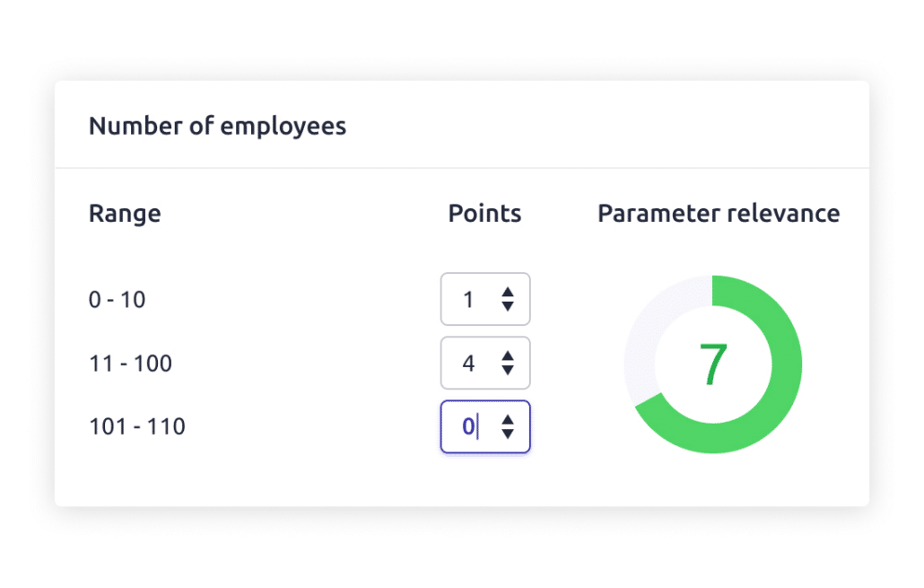Select the 0 - 10 range label
924x588 pixels.
[116, 299]
